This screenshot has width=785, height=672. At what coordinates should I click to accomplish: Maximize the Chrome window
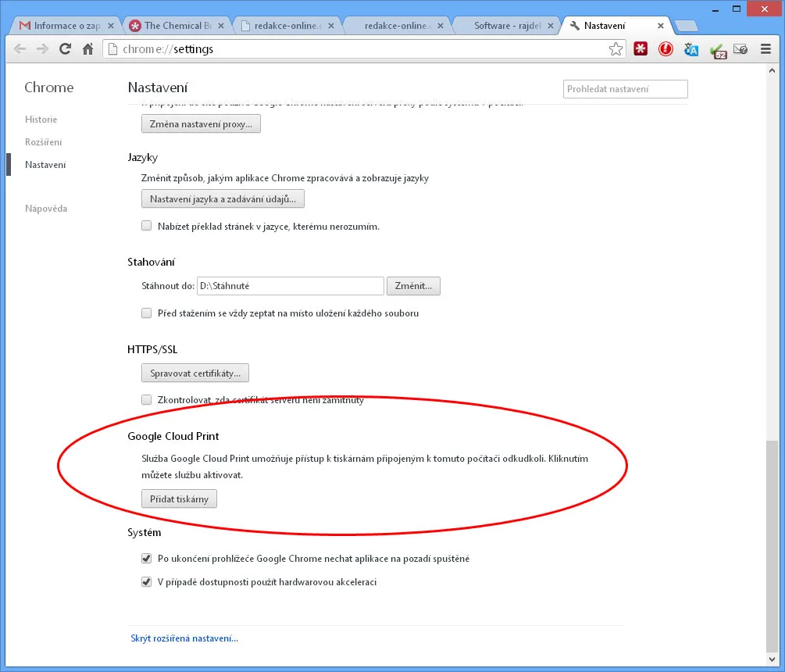737,9
